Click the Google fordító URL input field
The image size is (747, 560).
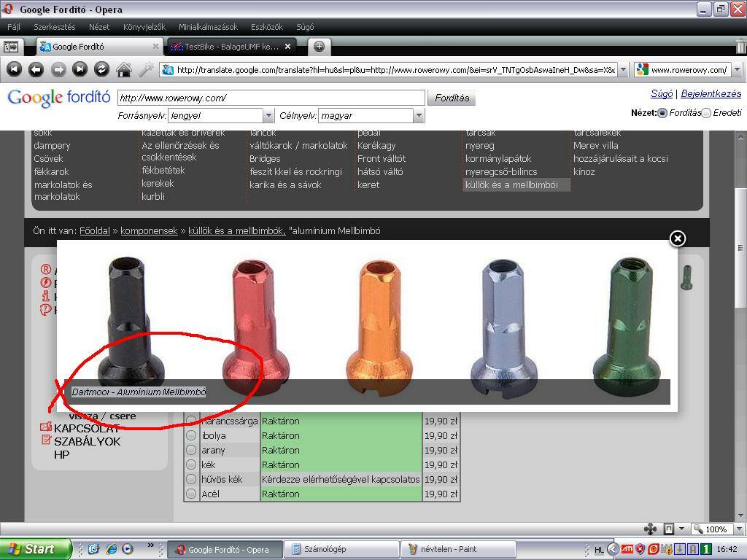pos(271,98)
